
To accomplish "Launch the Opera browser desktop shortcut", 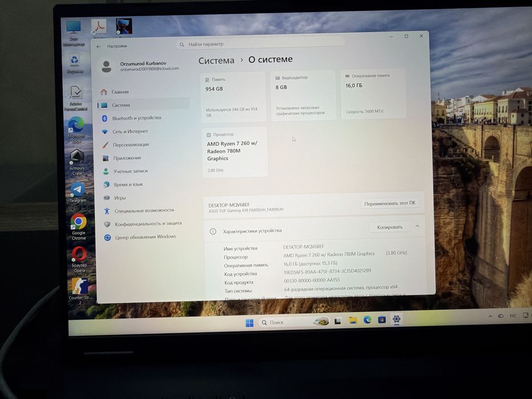I will [x=79, y=259].
